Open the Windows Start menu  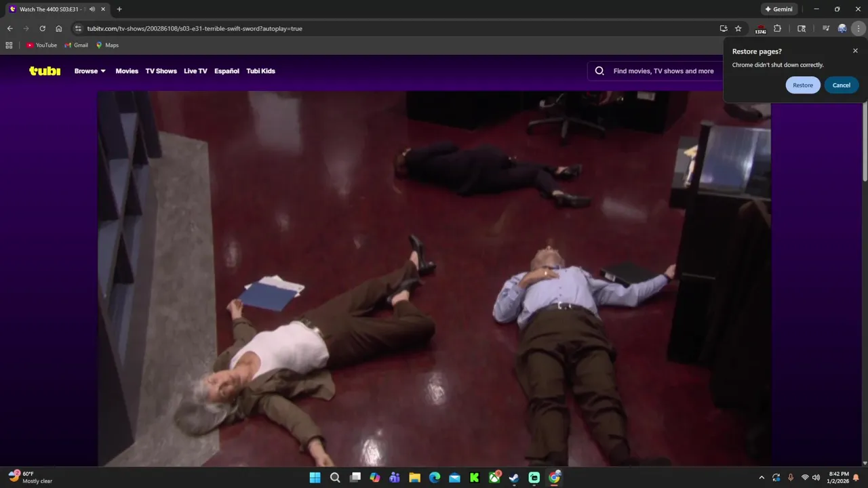[315, 478]
